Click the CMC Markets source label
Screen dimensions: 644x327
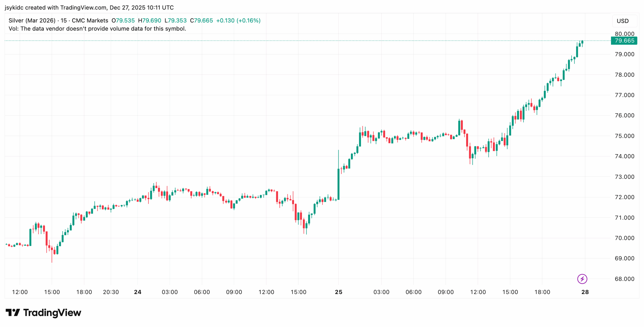(90, 20)
